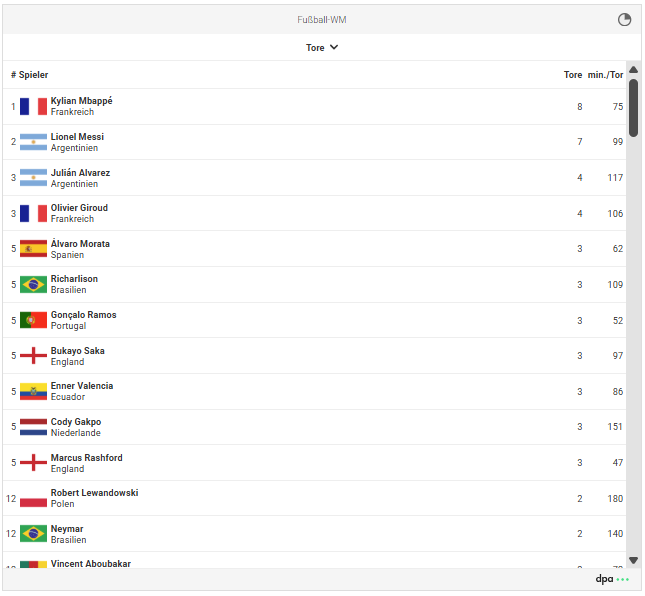Viewport: 645px width, 596px height.
Task: Click Spain flag beside Álvaro Morata
Action: [x=33, y=248]
